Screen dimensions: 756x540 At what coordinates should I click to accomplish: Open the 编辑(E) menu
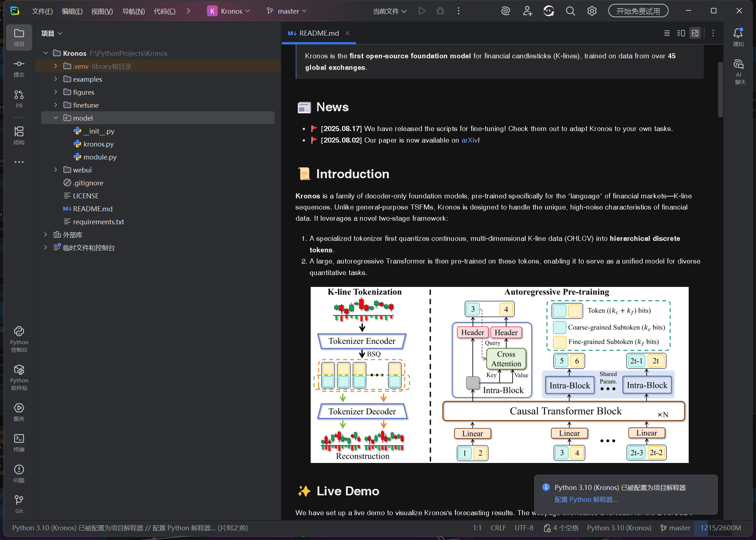[x=72, y=11]
